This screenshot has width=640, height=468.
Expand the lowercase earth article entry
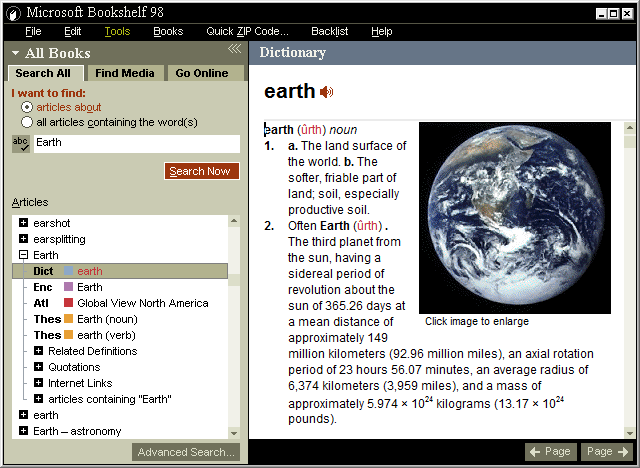[24, 415]
